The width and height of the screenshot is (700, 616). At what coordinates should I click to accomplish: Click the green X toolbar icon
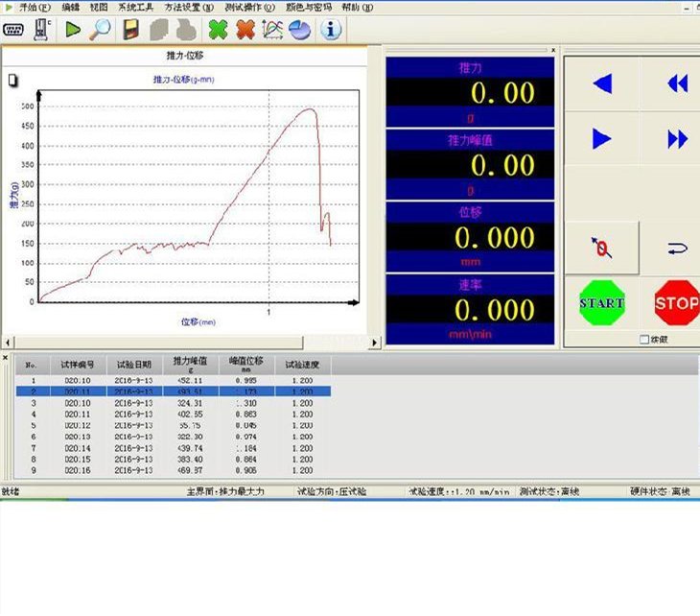(218, 30)
